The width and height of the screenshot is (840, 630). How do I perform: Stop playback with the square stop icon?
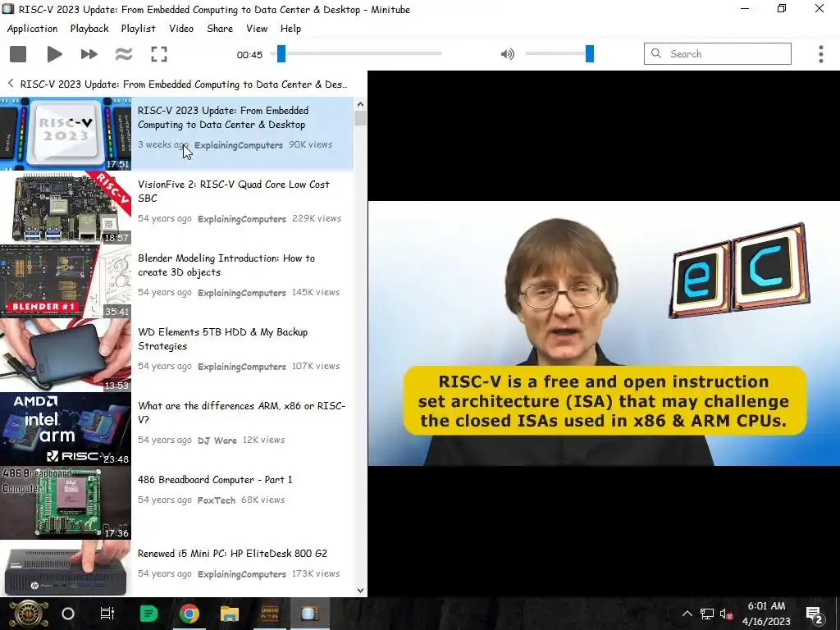(x=18, y=54)
